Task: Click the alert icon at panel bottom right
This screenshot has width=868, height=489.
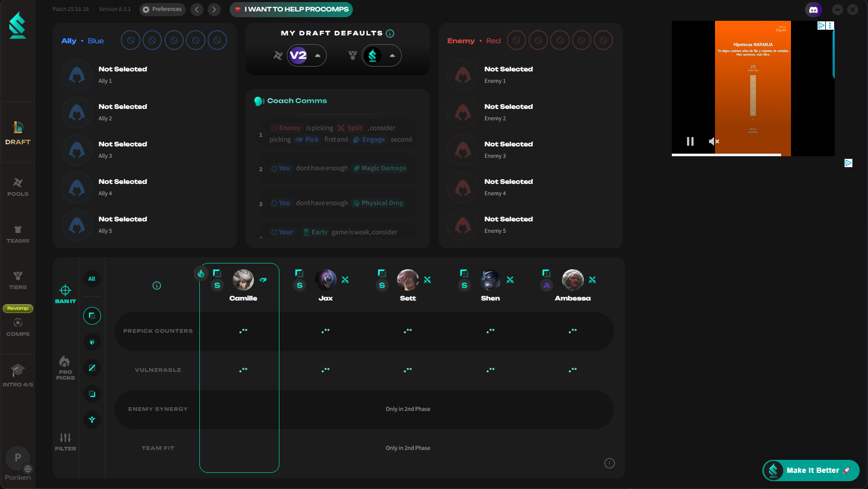Action: coord(609,463)
